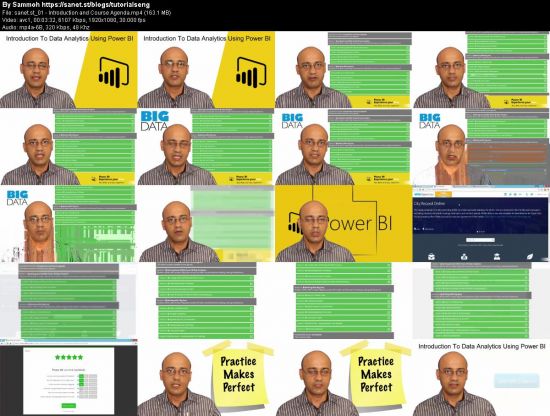This screenshot has width=550, height=416.
Task: Open the BIG DATA frame with orange glitch overlay
Action: click(x=481, y=147)
